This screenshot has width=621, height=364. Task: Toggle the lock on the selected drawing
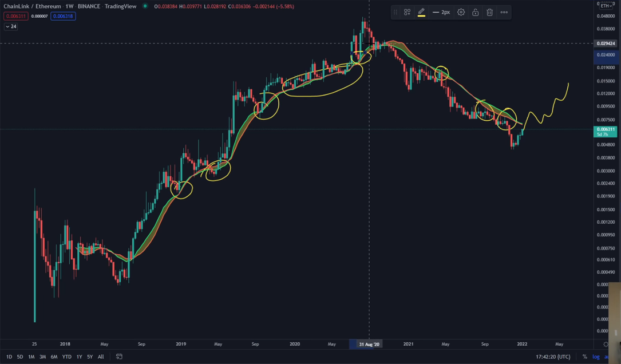[x=475, y=12]
